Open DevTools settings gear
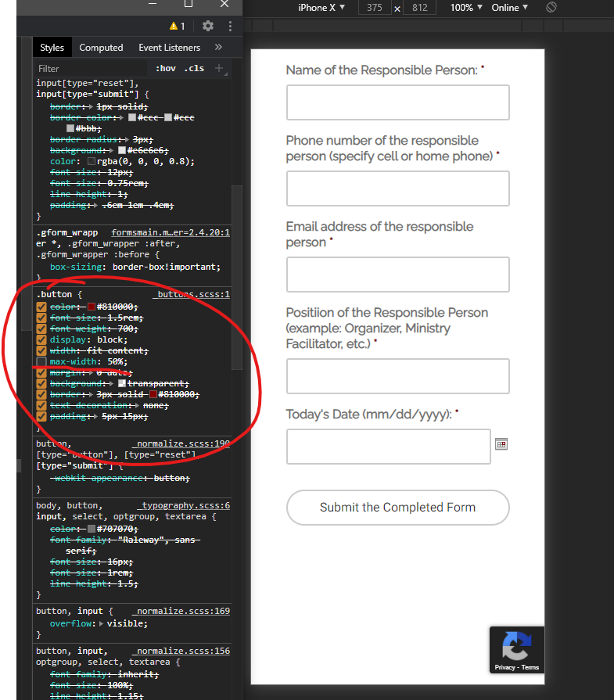Image resolution: width=614 pixels, height=700 pixels. point(207,26)
